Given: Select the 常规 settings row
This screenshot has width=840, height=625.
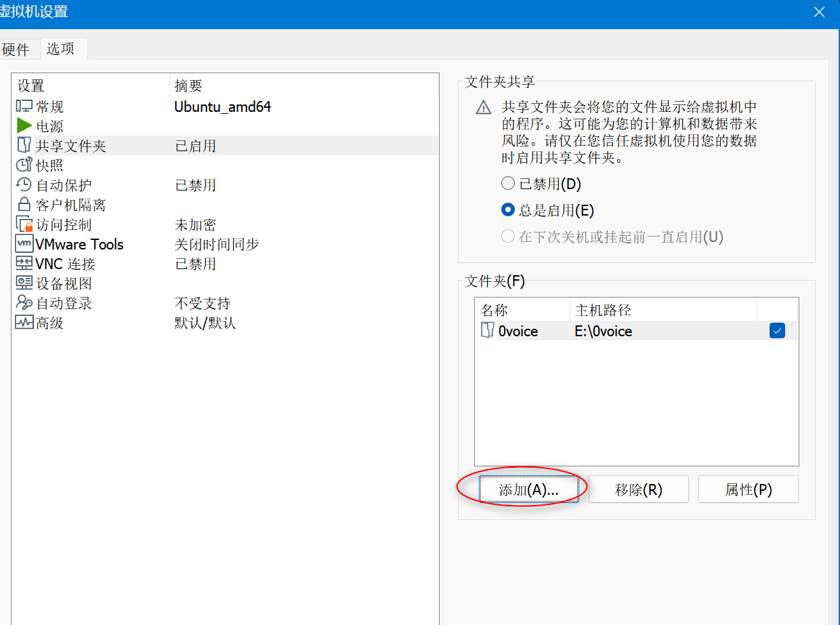Looking at the screenshot, I should tap(226, 106).
